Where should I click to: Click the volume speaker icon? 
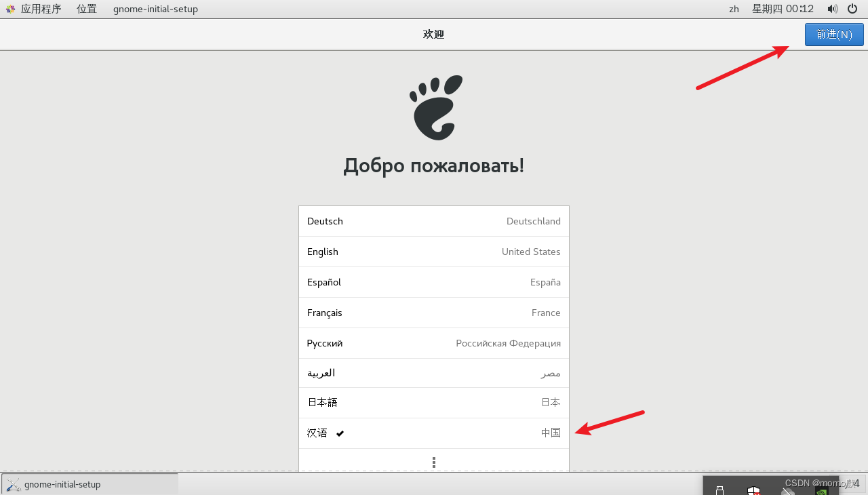[833, 9]
